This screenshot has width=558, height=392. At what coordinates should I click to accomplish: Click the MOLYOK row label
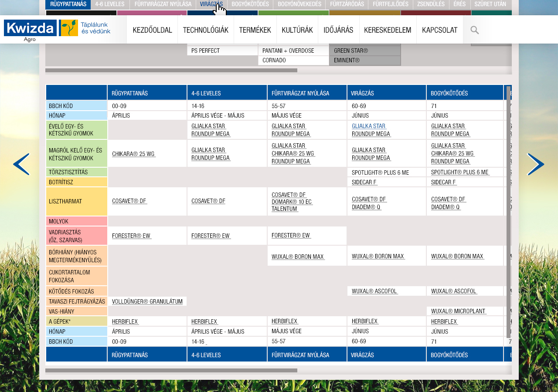pyautogui.click(x=77, y=221)
